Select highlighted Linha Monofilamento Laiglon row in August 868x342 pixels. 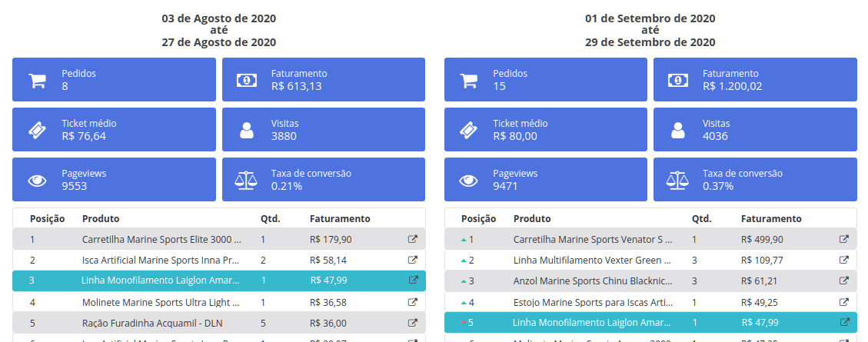pos(161,281)
